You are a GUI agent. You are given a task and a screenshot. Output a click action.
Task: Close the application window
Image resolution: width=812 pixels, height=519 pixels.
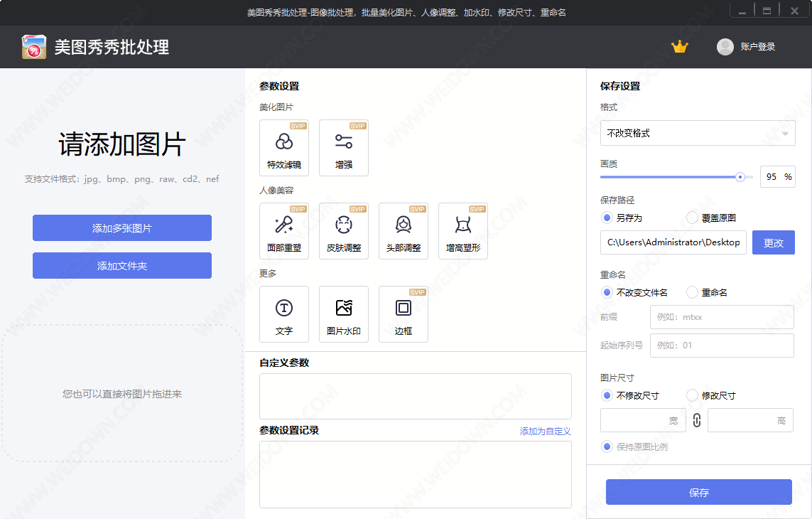pos(794,11)
